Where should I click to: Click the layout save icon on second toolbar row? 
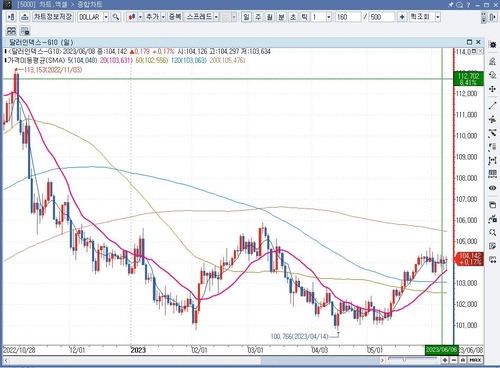(x=25, y=31)
